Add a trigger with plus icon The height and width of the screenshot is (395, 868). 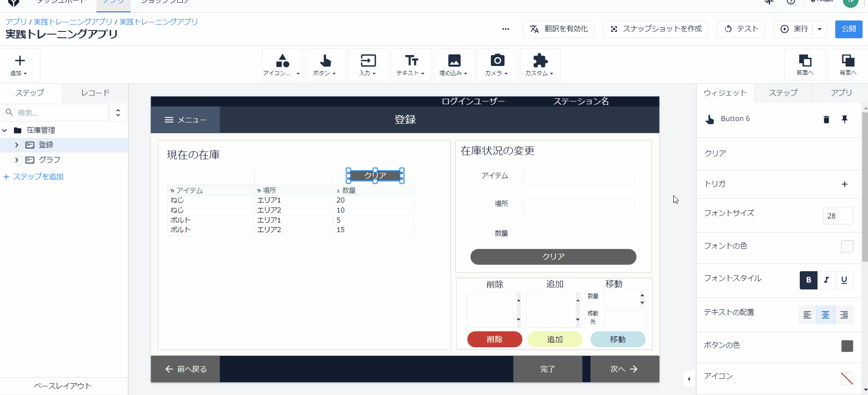(x=844, y=184)
